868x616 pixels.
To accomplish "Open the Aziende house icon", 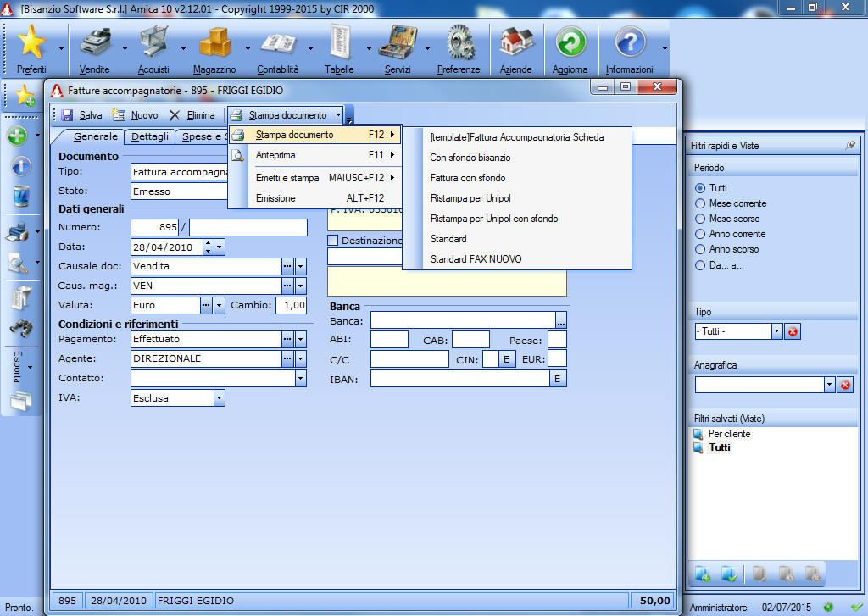I will pyautogui.click(x=516, y=43).
